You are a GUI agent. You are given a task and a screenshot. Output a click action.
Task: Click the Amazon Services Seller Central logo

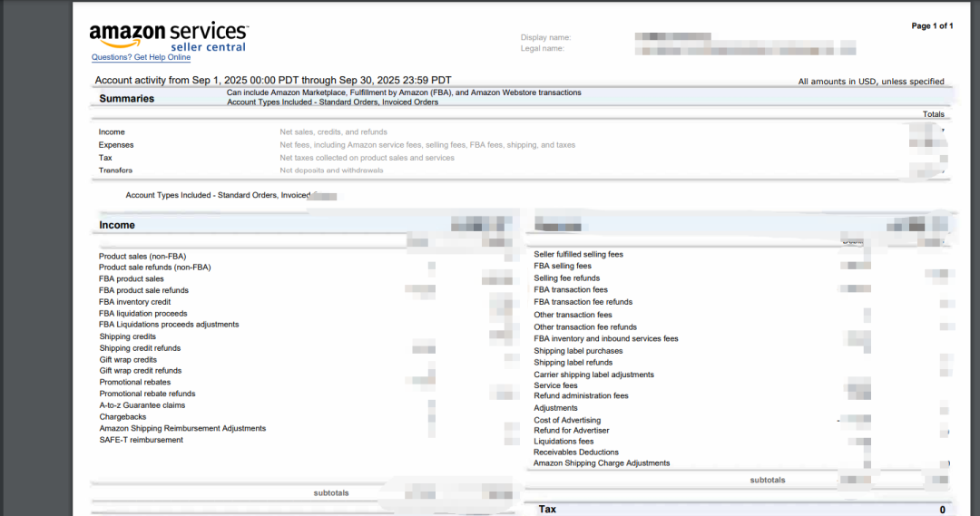coord(169,36)
